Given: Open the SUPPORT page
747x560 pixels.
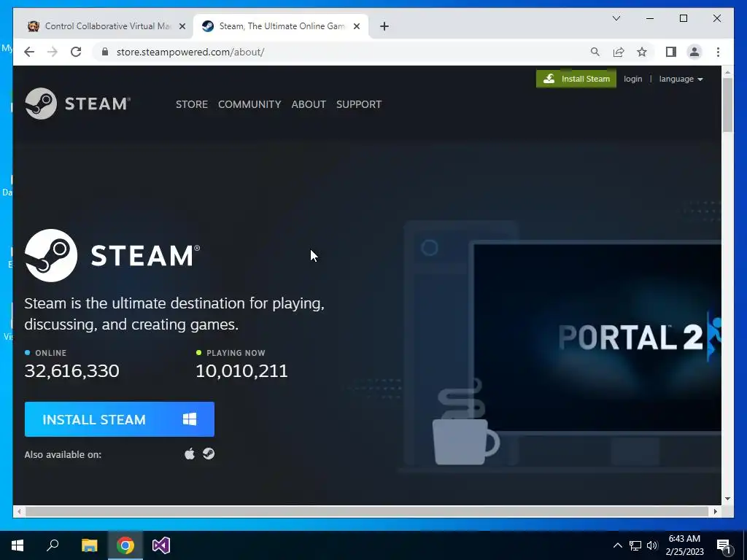Looking at the screenshot, I should (359, 104).
